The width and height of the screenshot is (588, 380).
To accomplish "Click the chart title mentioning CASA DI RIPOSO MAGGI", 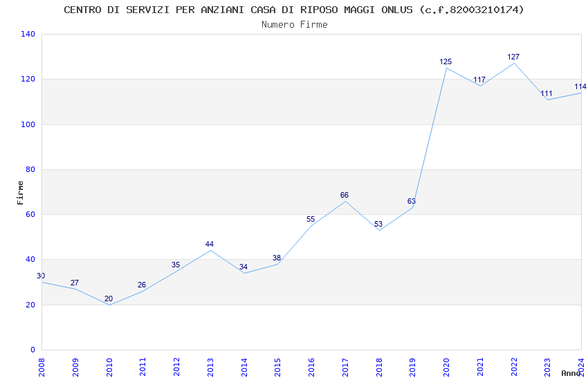I will coord(293,10).
